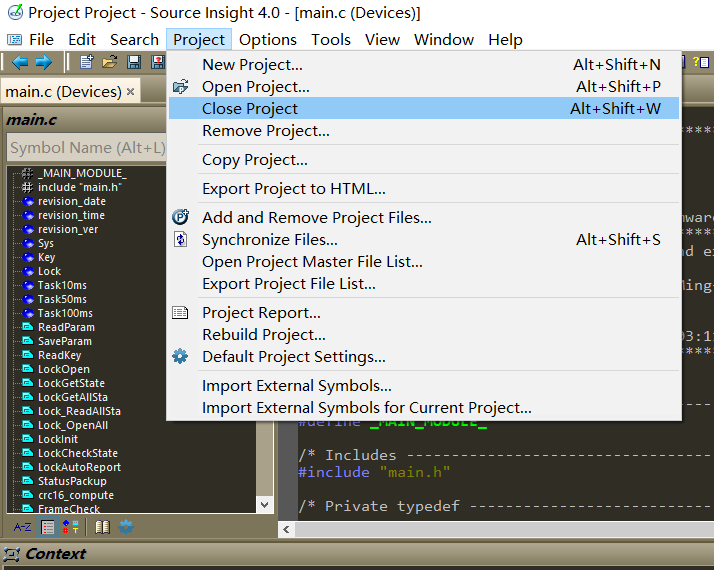The width and height of the screenshot is (714, 570).
Task: Open the Tools menu
Action: (331, 40)
